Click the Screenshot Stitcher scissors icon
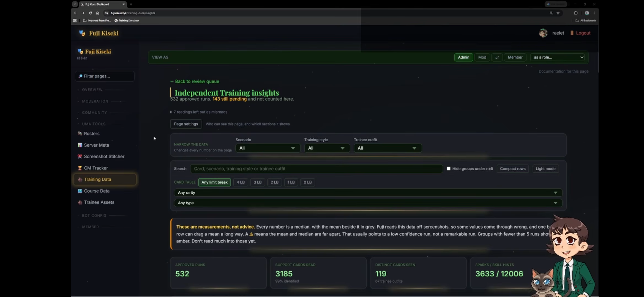The image size is (644, 297). 80,156
